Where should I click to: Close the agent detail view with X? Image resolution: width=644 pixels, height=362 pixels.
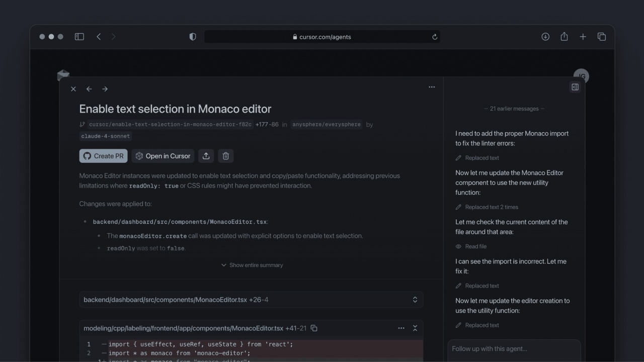[x=73, y=89]
